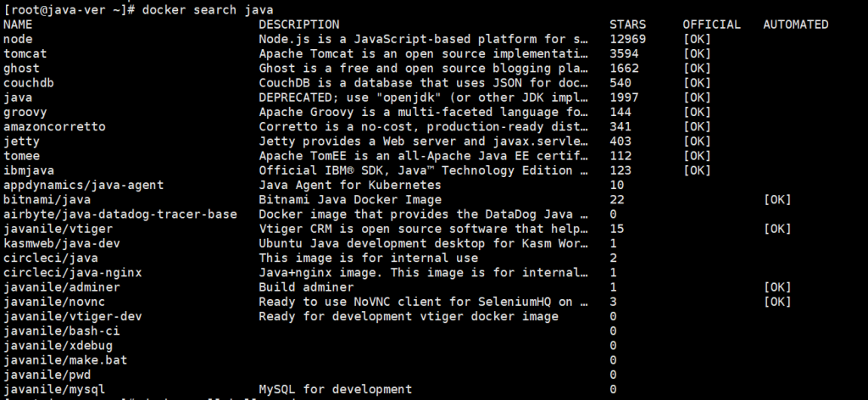Click the 'Java Agent for Kubernetes' description
Viewport: 868px width, 400px height.
click(x=349, y=185)
